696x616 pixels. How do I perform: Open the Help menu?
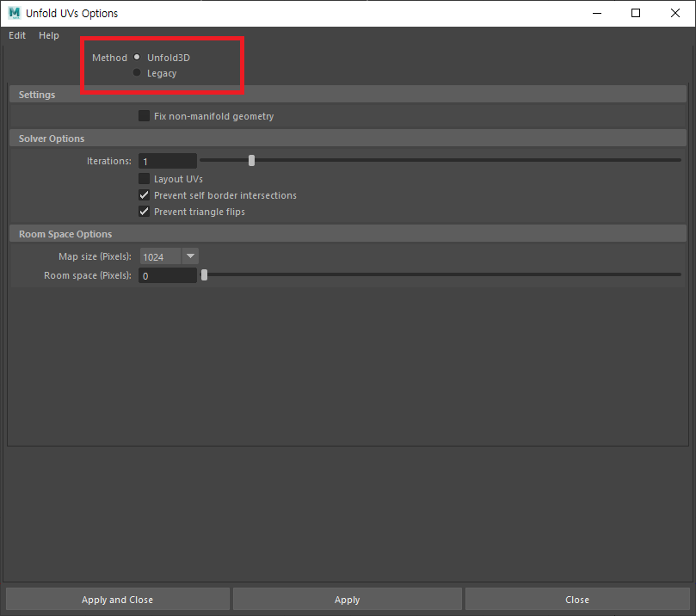tap(49, 35)
